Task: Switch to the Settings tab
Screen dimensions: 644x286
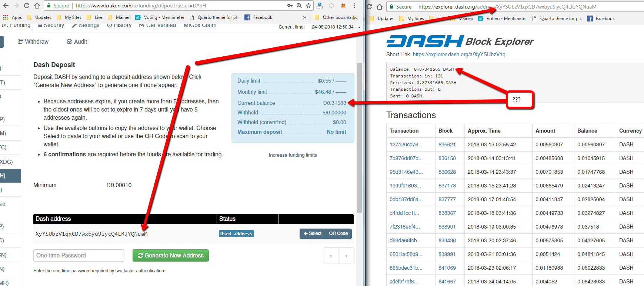Action: coord(86,25)
